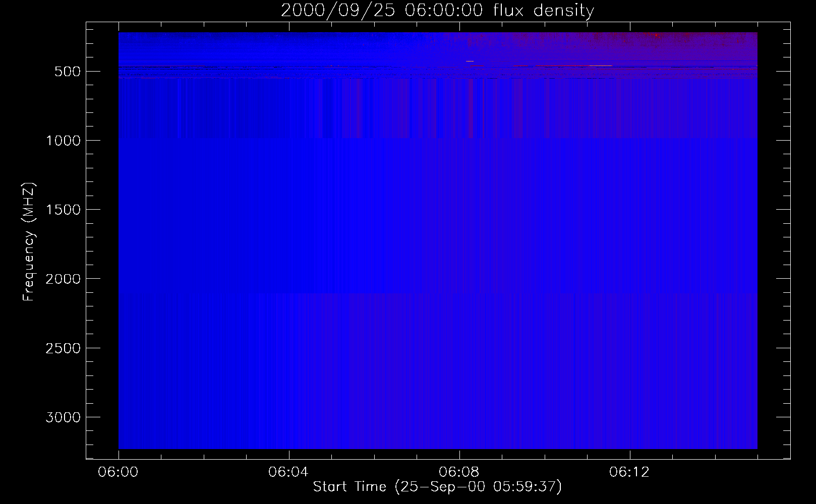Click the 1000 frequency tick label
Viewport: 816px width, 504px height.
(x=63, y=141)
